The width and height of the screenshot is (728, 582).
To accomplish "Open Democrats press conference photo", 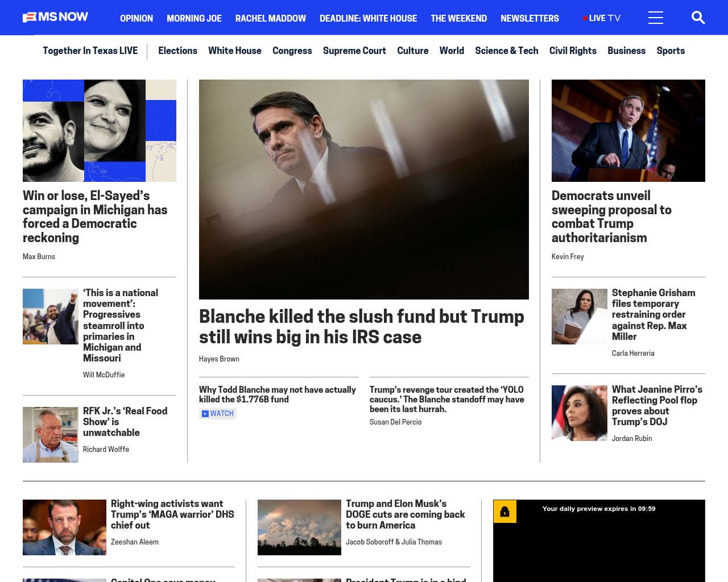I will (x=628, y=131).
